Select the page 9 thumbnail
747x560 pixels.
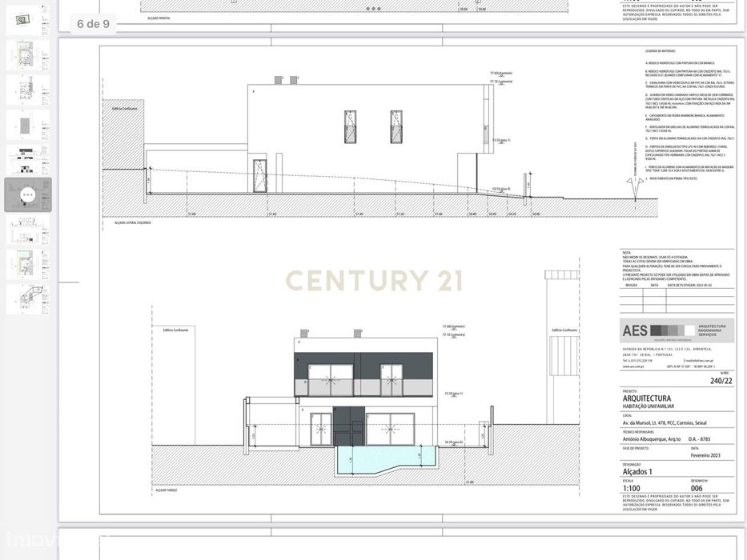pyautogui.click(x=28, y=299)
